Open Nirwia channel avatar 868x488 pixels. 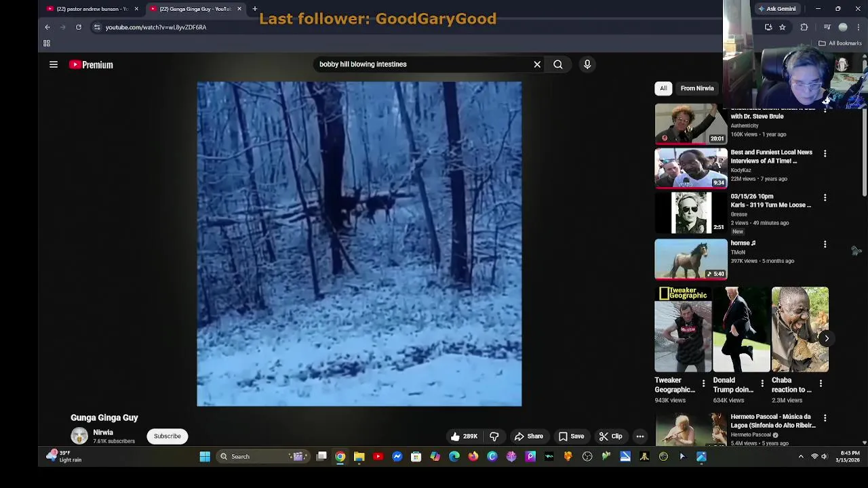[x=79, y=436]
